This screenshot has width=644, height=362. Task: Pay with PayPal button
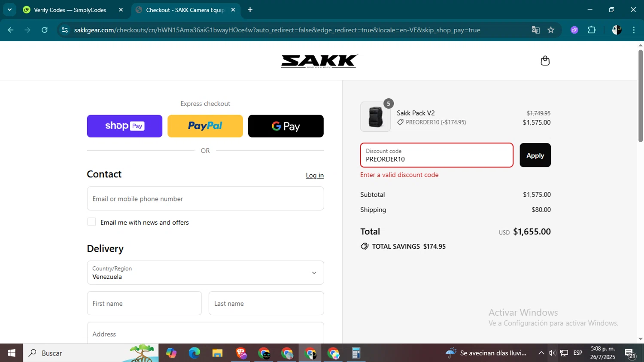point(205,126)
